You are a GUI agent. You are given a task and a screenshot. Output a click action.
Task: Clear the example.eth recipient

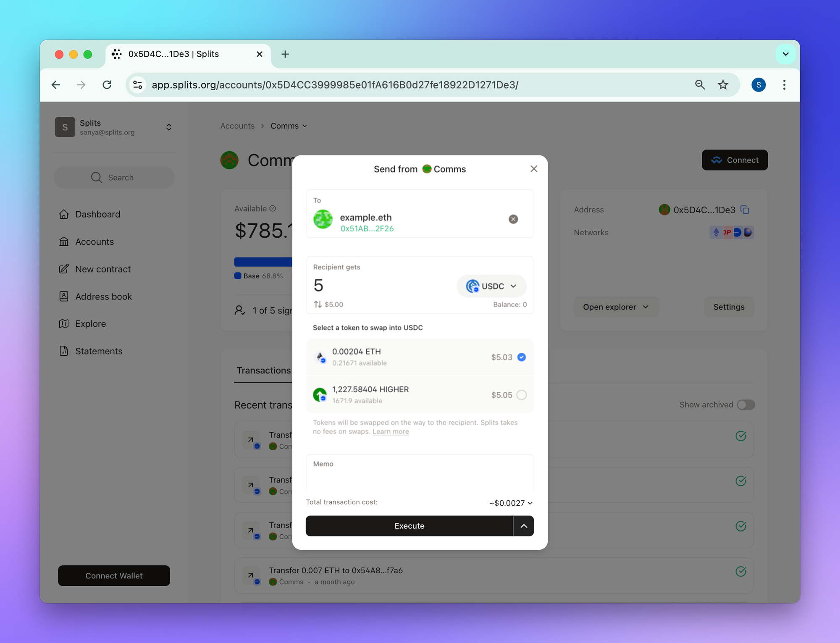[x=513, y=219]
